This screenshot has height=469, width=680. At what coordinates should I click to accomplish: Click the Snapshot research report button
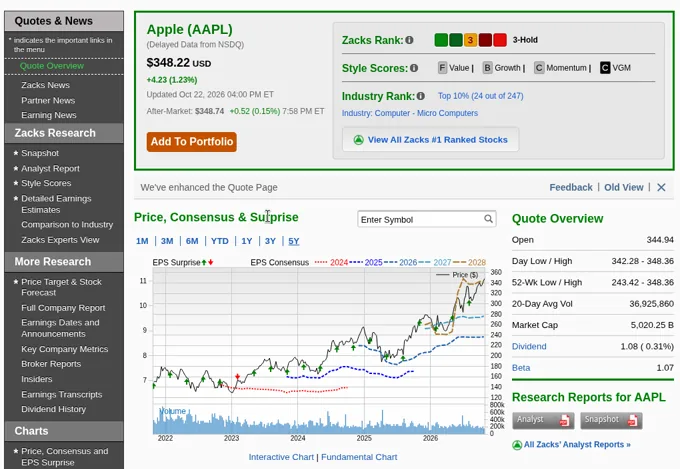point(611,420)
